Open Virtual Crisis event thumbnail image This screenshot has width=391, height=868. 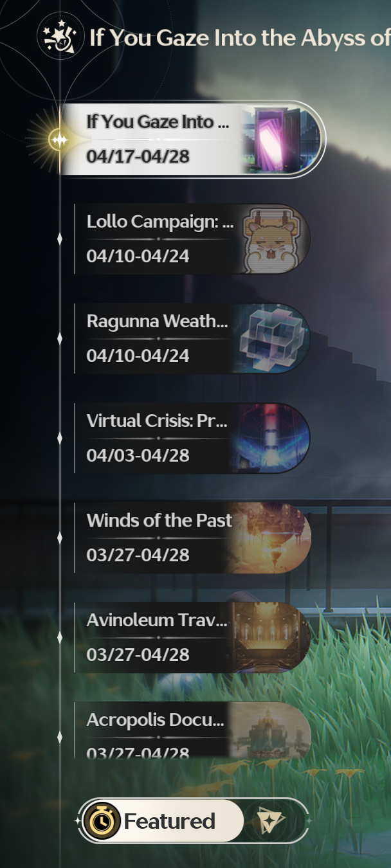point(270,439)
